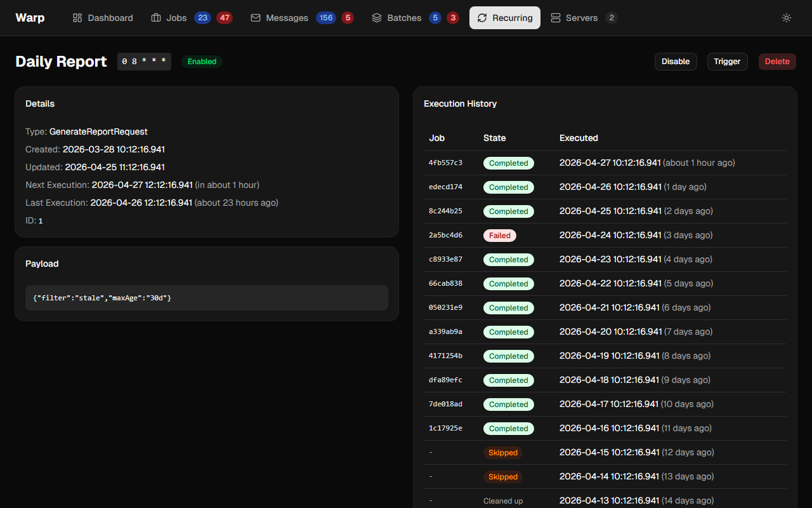Trigger the Daily Report job now

click(x=727, y=62)
